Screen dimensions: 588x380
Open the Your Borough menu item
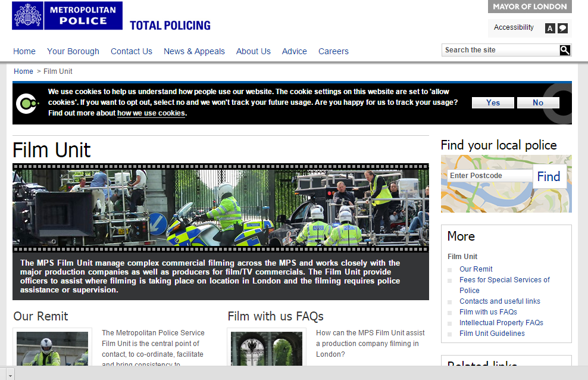point(73,51)
